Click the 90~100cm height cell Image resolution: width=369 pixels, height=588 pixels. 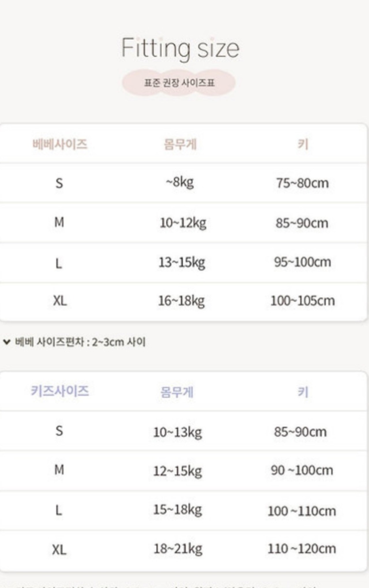302,471
